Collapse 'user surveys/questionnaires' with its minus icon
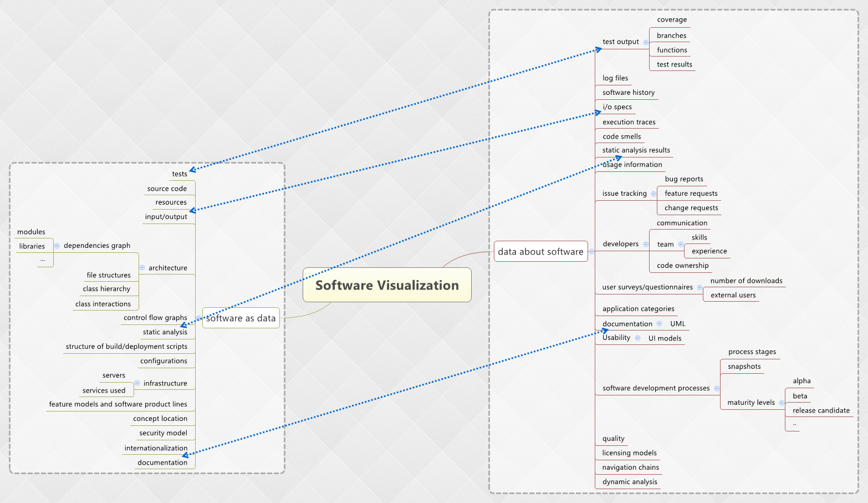868x503 pixels. (x=700, y=287)
